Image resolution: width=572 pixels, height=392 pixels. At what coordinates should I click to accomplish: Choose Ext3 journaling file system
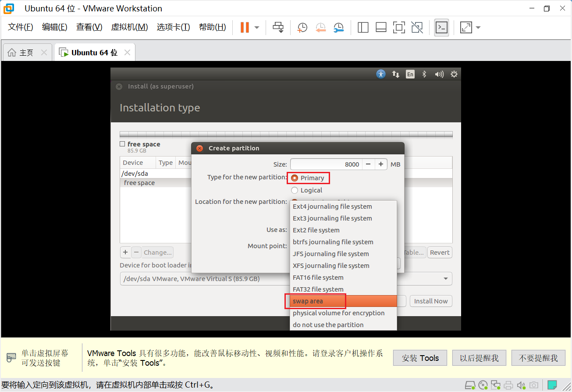pyautogui.click(x=343, y=218)
